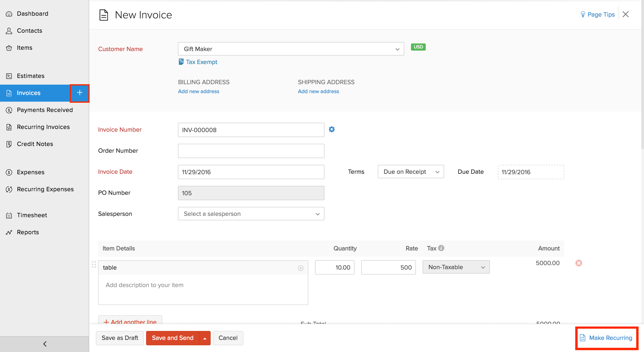Screen dimensions: 644x352
Task: Remove the table line item
Action: [579, 263]
